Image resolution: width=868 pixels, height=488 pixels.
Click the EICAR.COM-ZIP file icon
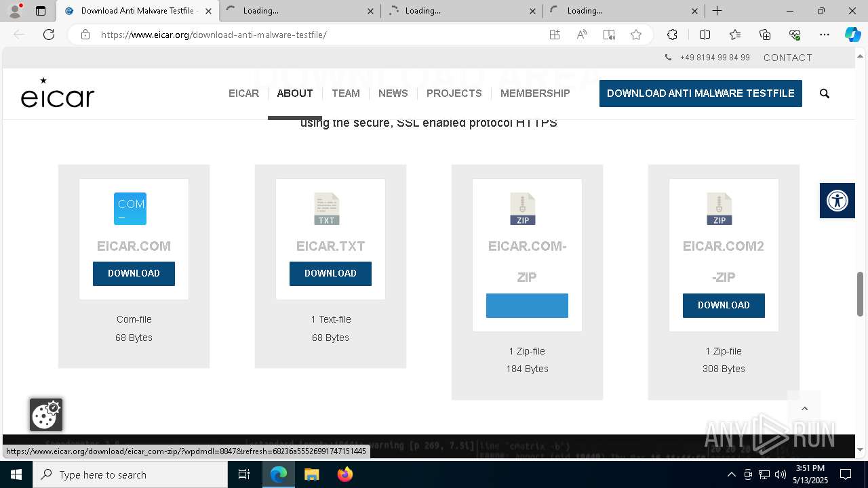click(523, 209)
